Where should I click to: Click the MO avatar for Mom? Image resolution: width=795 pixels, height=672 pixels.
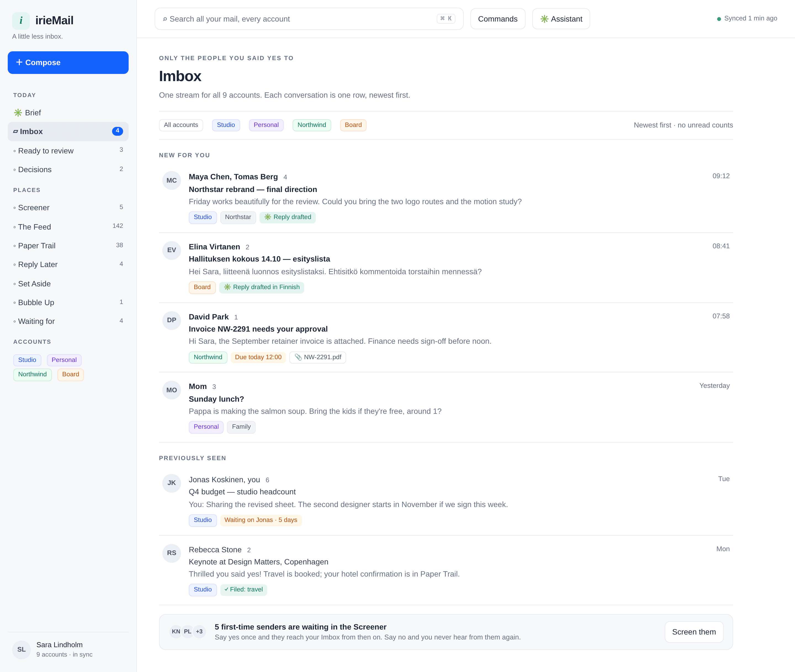coord(171,390)
